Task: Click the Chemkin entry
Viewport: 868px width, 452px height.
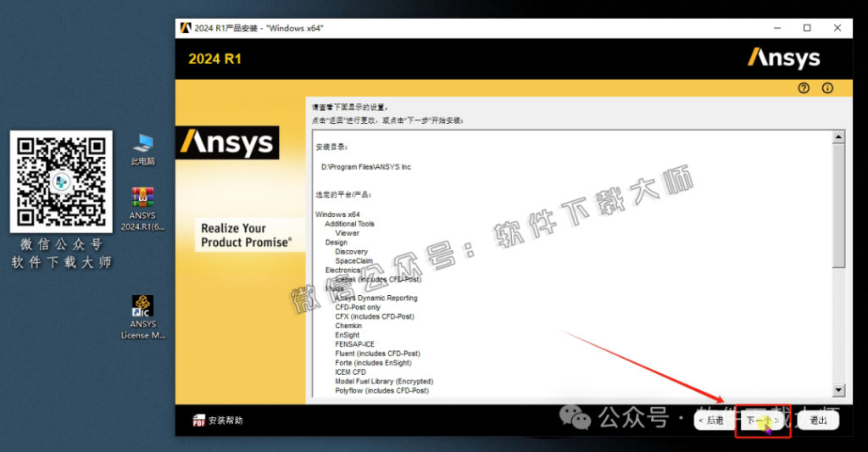Action: pyautogui.click(x=348, y=326)
